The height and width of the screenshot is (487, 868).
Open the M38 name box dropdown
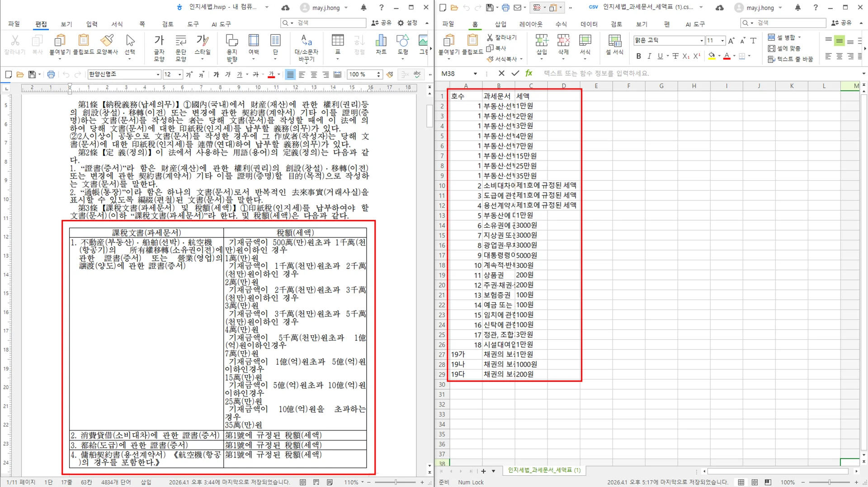475,73
